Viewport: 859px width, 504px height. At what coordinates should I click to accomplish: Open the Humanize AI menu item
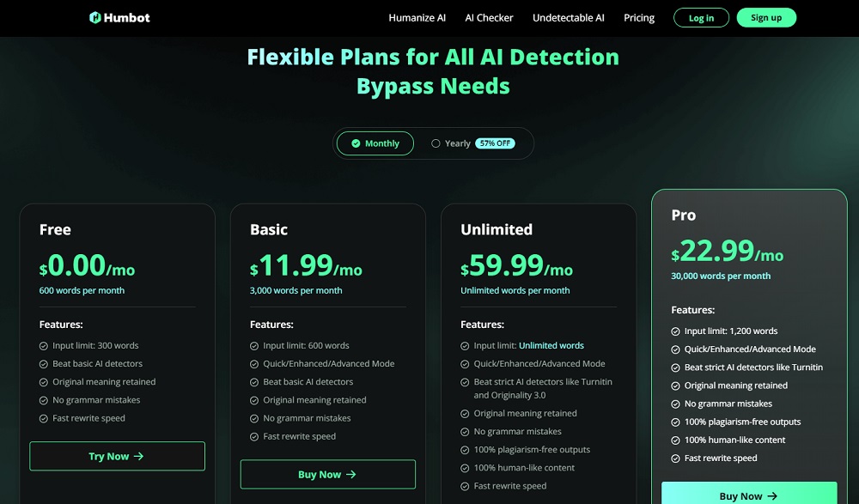coord(417,18)
